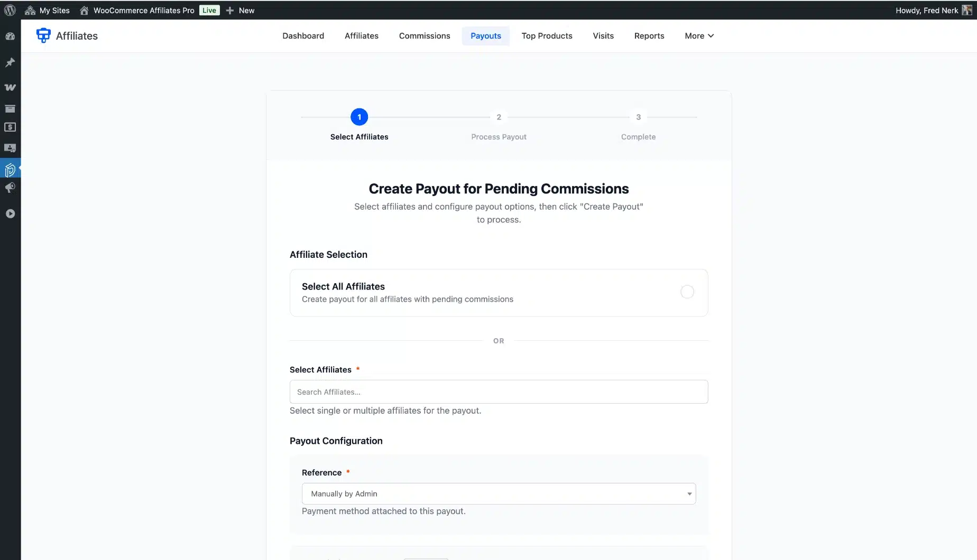Open Products archive box icon in sidebar
Viewport: 977px width, 560px height.
[10, 109]
